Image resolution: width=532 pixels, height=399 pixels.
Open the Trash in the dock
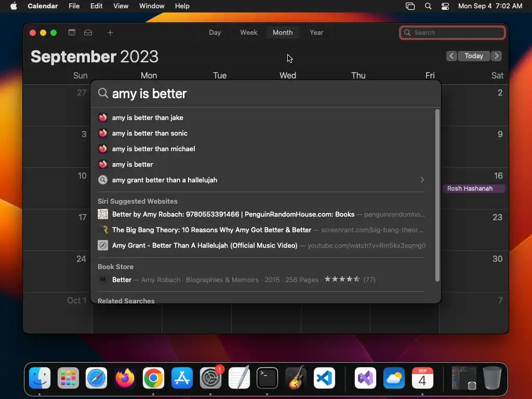[x=492, y=378]
